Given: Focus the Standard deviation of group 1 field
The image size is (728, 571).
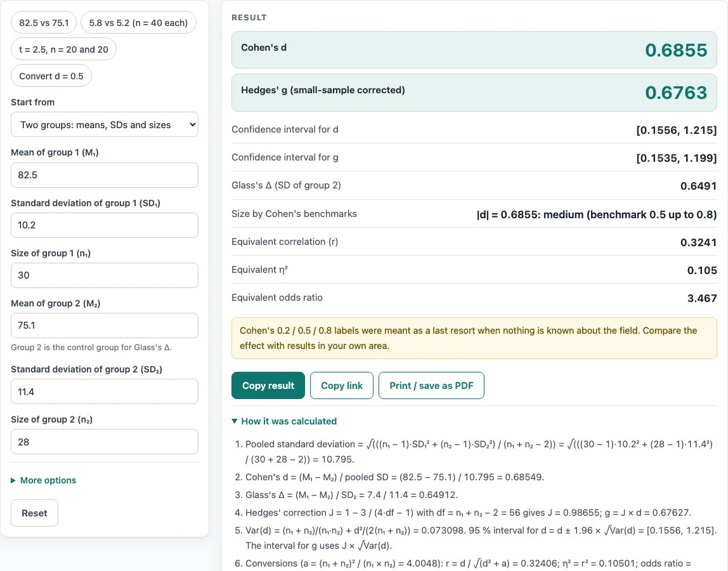Looking at the screenshot, I should click(105, 225).
